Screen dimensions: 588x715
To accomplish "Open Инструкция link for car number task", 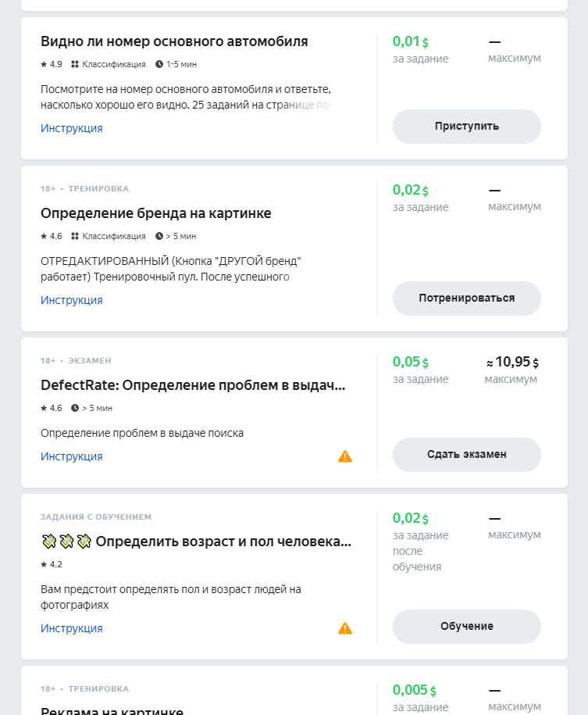I will pos(72,128).
